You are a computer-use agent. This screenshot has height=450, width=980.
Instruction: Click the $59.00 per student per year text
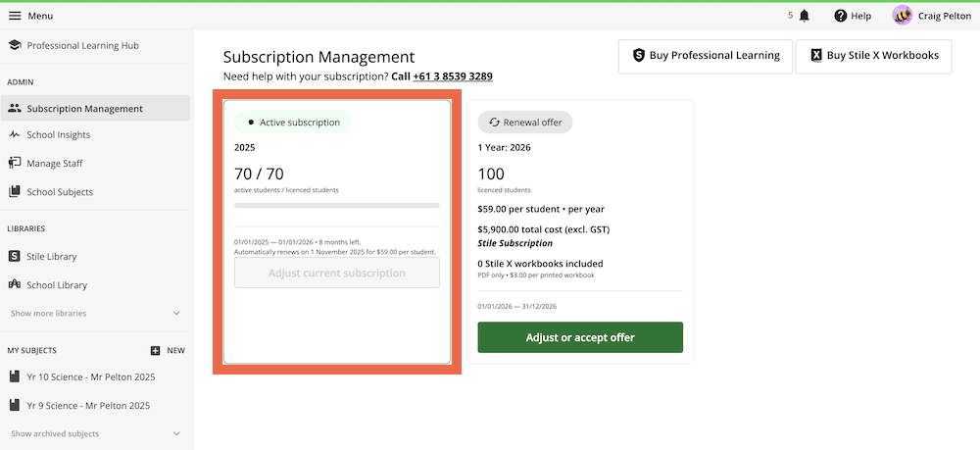click(x=541, y=209)
